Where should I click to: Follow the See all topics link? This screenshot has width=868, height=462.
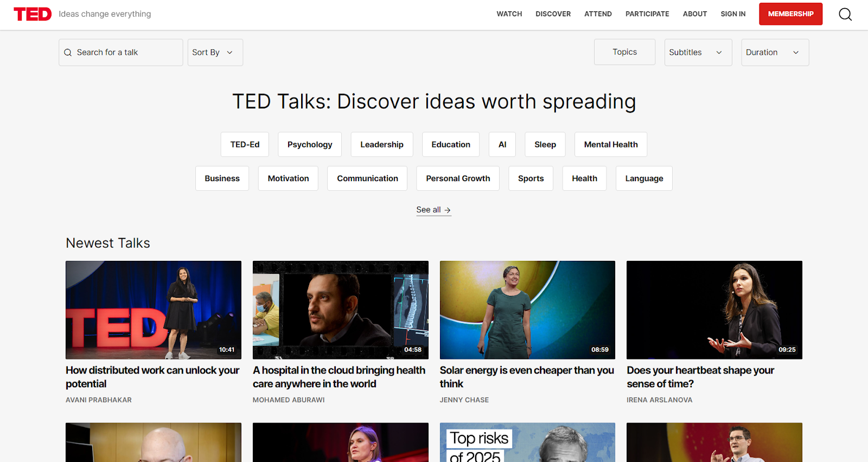click(x=433, y=210)
